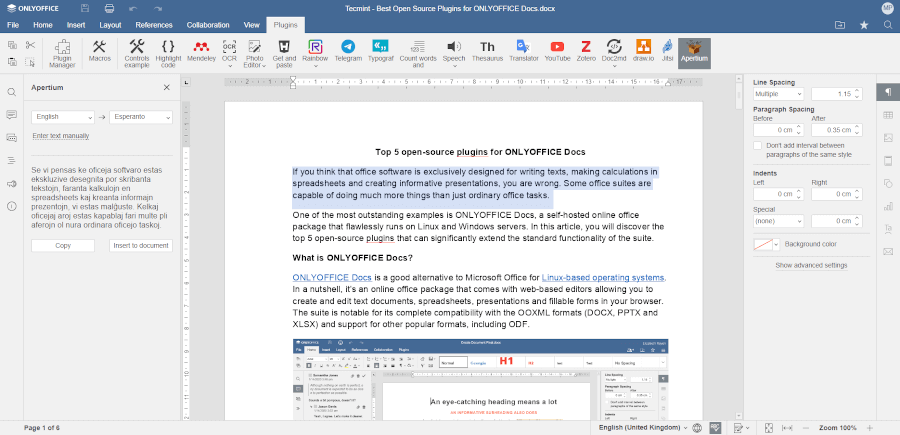Launch the Jitsi plugin
Image resolution: width=900 pixels, height=435 pixels.
[x=667, y=51]
